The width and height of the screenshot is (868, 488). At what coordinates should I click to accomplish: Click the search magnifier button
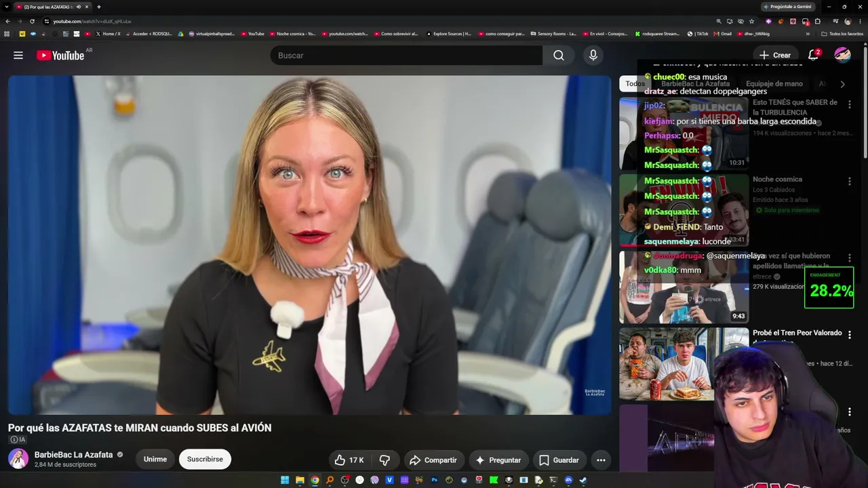pyautogui.click(x=558, y=56)
